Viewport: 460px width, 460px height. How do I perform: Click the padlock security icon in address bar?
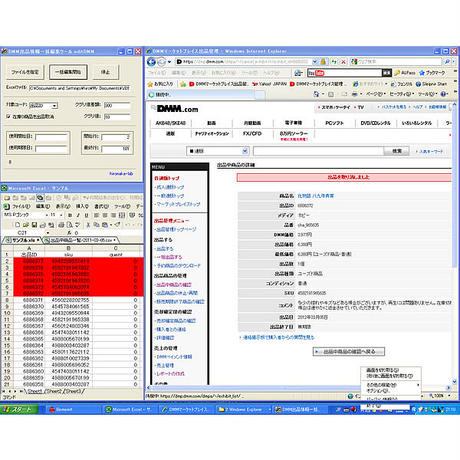pos(323,62)
